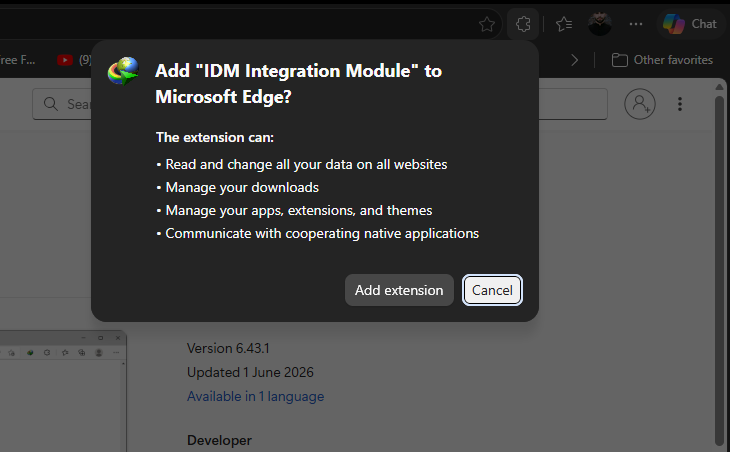Click the Manage your apps, extensions, and themes text
The height and width of the screenshot is (452, 730).
[299, 210]
